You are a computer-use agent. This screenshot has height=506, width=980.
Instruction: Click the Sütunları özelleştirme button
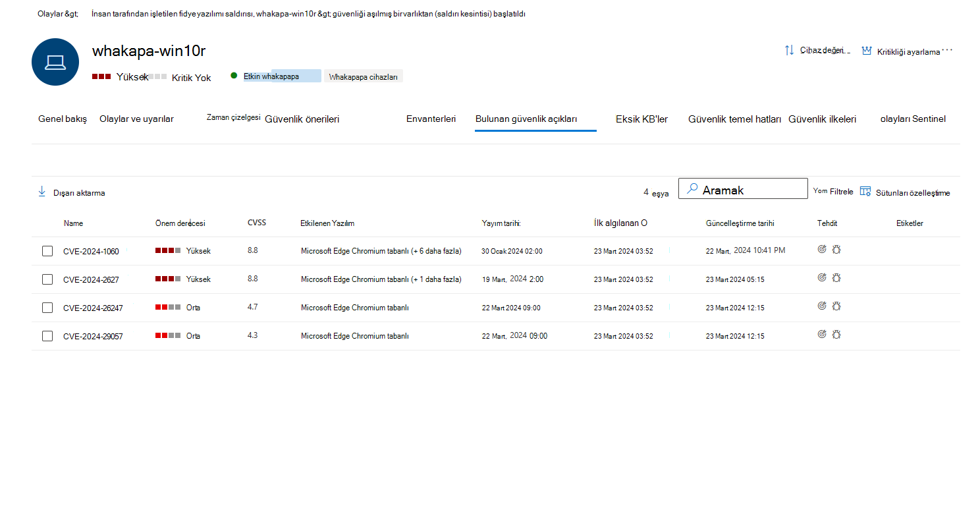coord(905,192)
